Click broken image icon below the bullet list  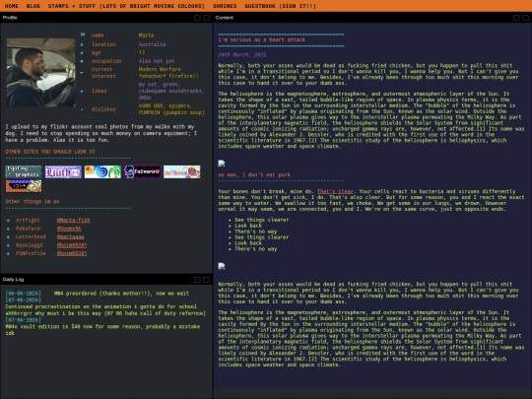coord(222,266)
